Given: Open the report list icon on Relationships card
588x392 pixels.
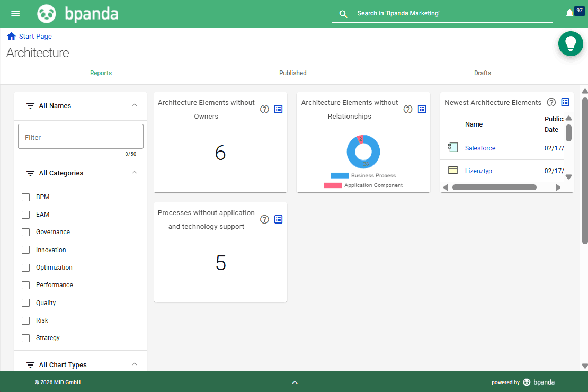Looking at the screenshot, I should [x=422, y=109].
